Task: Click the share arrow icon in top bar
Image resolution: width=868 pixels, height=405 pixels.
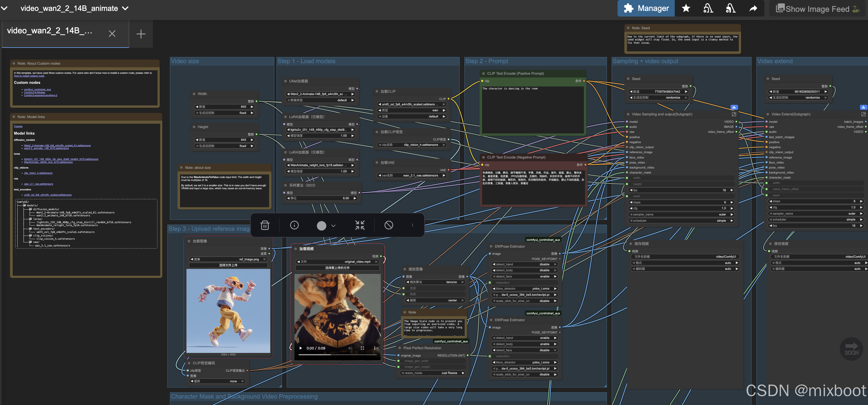Action: click(753, 9)
